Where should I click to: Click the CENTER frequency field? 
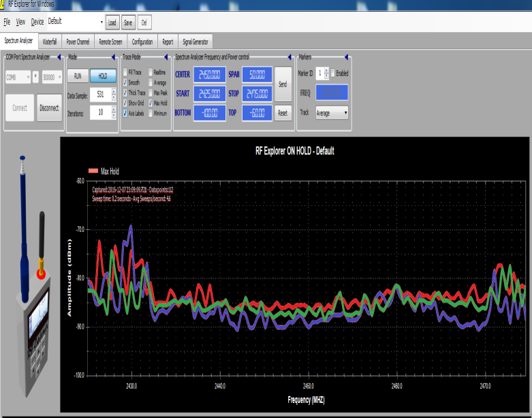click(209, 74)
